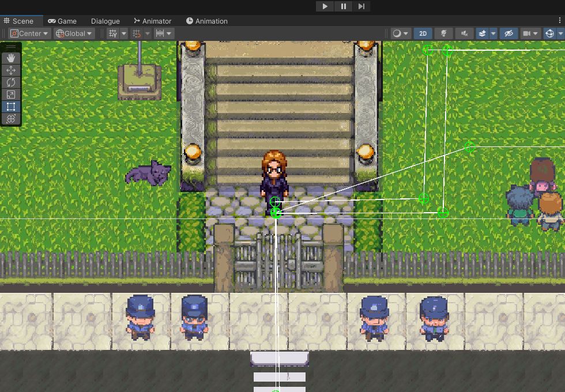The image size is (565, 392).
Task: Expand grid snapping options arrow
Action: (x=148, y=33)
